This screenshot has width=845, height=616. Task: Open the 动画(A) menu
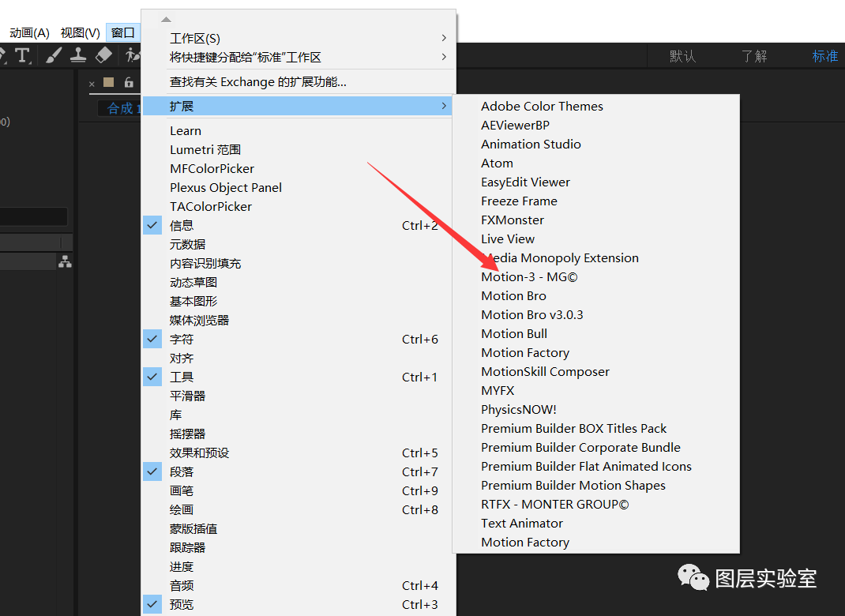30,33
